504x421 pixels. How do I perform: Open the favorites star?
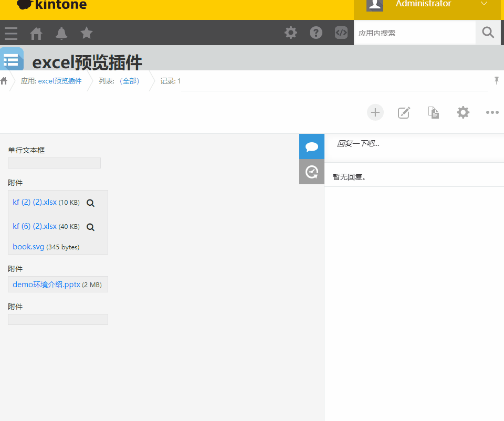[87, 33]
